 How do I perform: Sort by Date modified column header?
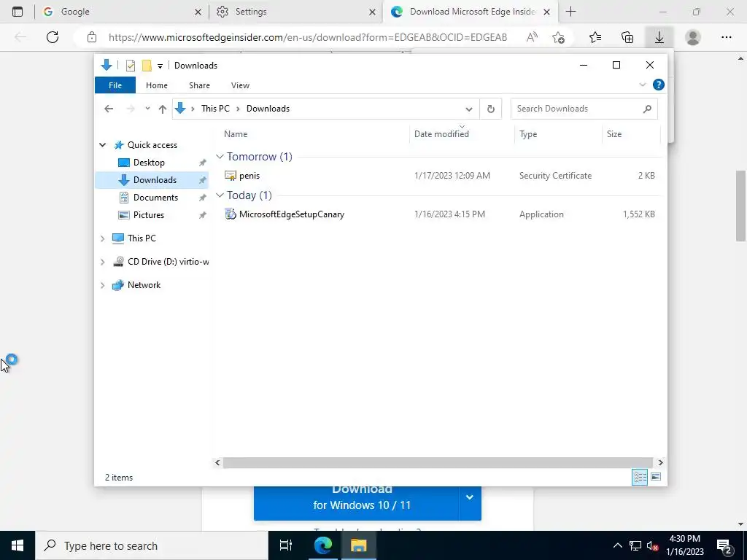coord(462,134)
